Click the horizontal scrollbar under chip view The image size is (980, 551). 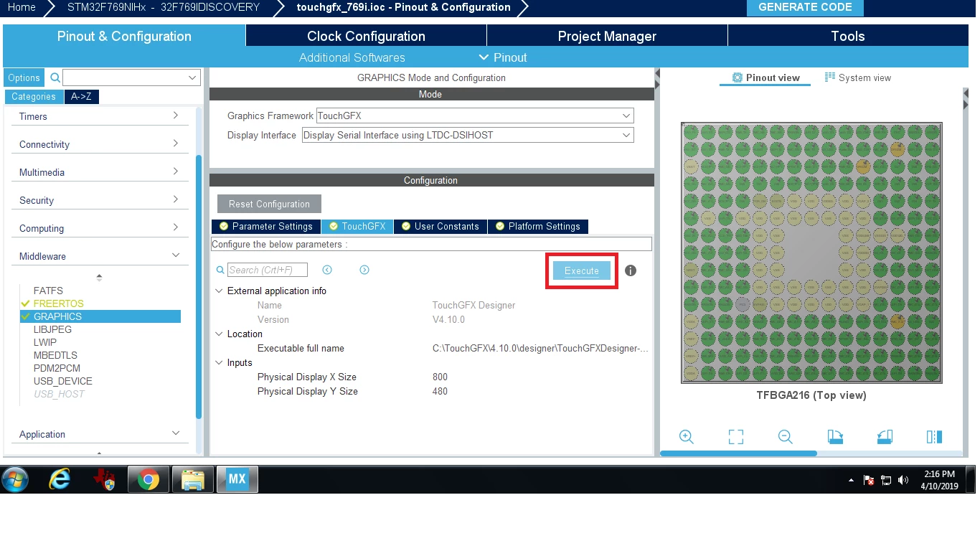point(738,453)
